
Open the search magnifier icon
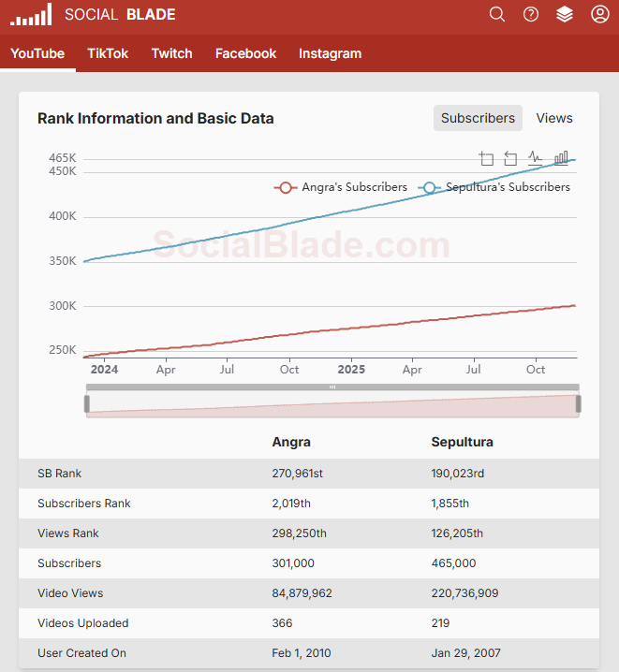(x=497, y=14)
